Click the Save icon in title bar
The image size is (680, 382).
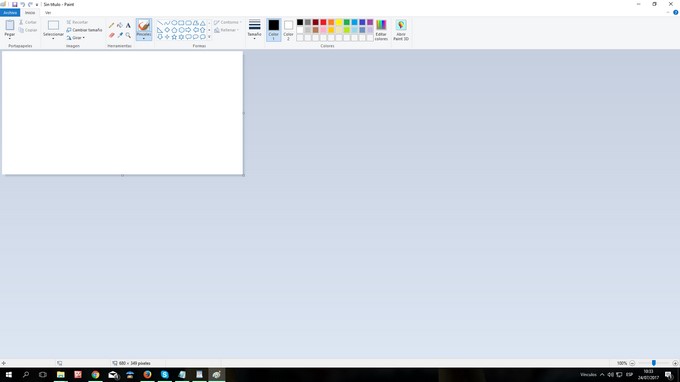click(14, 4)
